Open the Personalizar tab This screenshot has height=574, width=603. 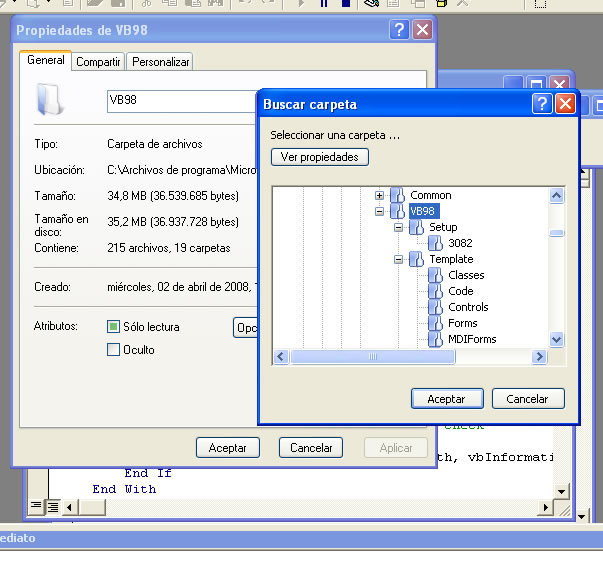pyautogui.click(x=160, y=62)
